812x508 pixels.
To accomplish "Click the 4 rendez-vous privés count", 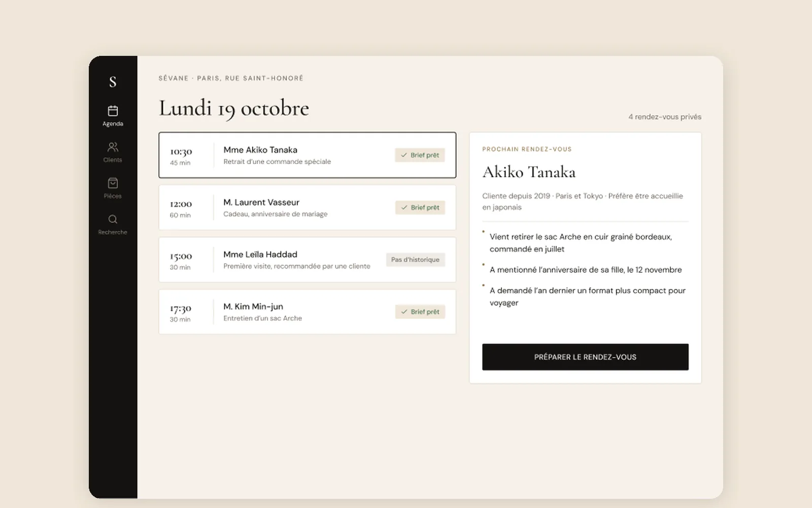I will (665, 117).
